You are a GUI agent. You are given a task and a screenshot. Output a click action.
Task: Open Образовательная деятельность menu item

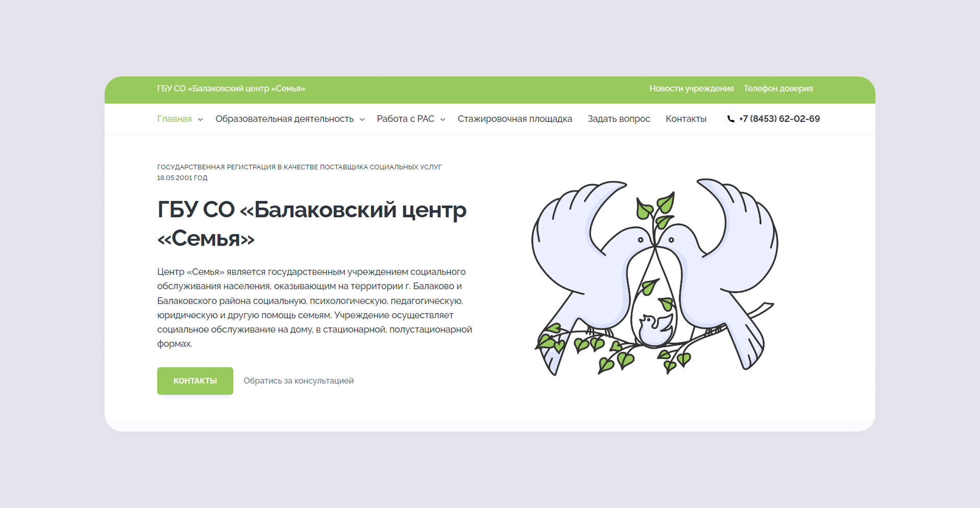(x=284, y=119)
